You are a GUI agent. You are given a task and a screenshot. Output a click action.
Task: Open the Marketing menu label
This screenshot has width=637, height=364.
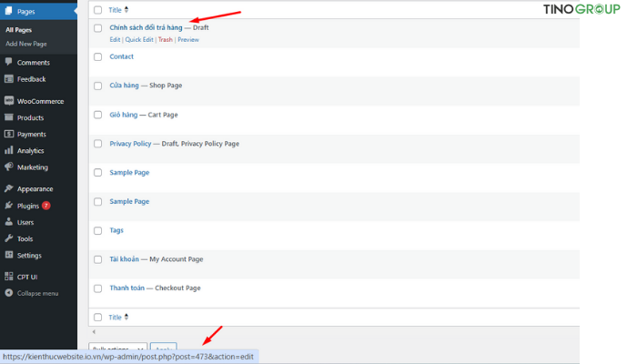[x=33, y=167]
